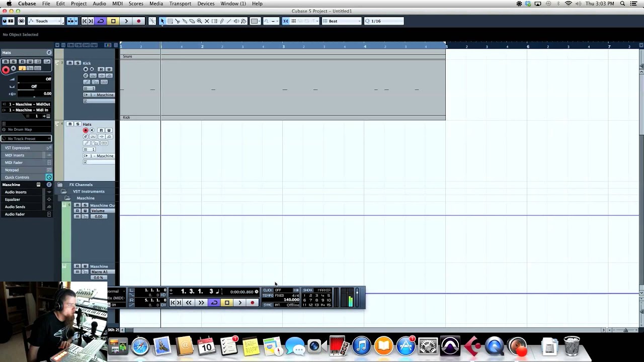Select the Range Selection tool
644x362 pixels.
coord(170,21)
